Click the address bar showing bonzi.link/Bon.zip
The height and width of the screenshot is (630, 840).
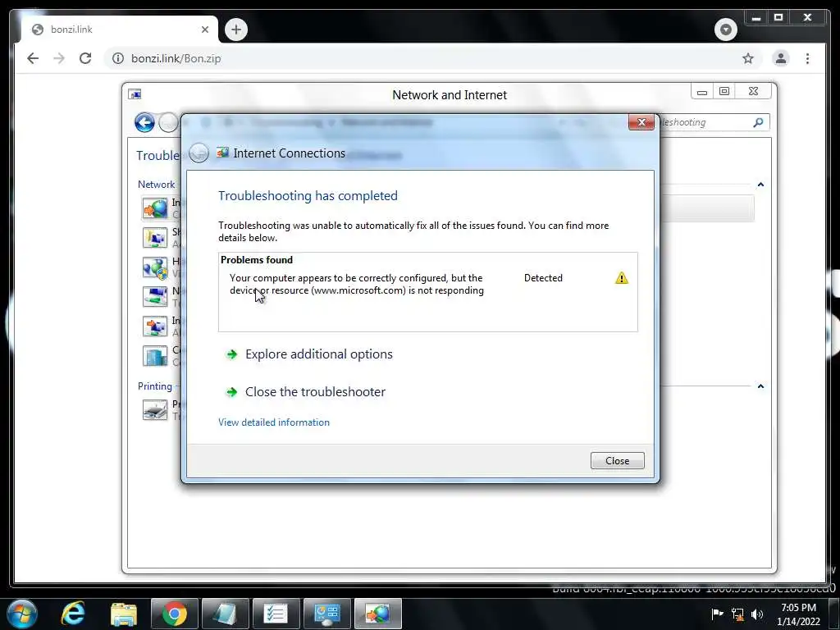428,58
